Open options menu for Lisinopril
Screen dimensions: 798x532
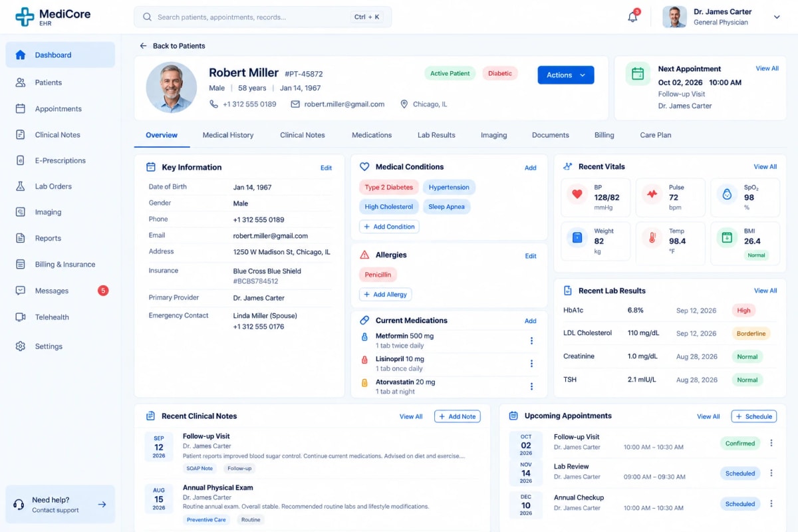pos(531,364)
